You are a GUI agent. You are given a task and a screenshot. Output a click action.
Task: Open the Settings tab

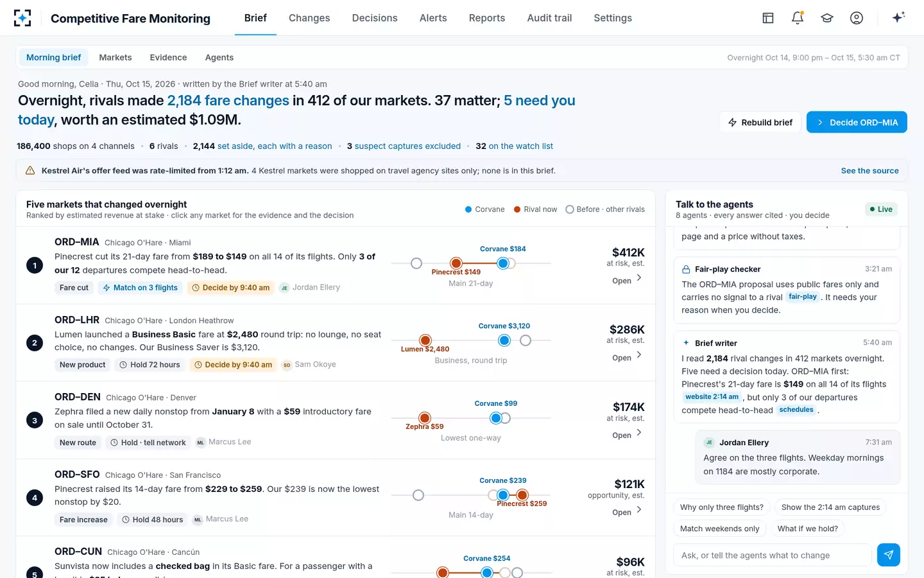click(x=613, y=18)
